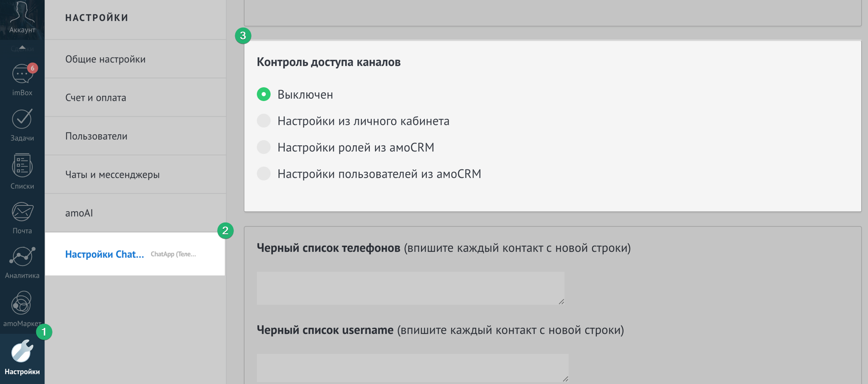Open amoAI settings section
Viewport: 868px width, 384px height.
(x=79, y=213)
